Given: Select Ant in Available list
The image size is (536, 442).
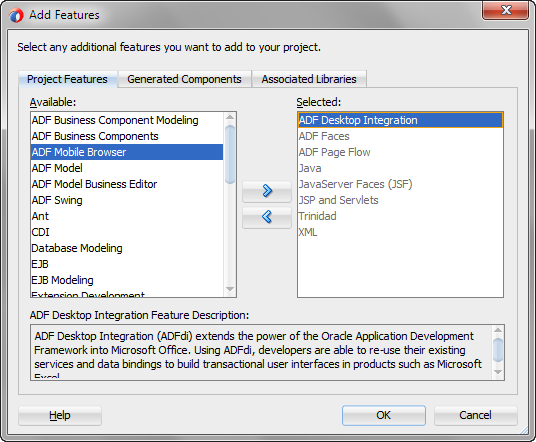Looking at the screenshot, I should tap(127, 216).
